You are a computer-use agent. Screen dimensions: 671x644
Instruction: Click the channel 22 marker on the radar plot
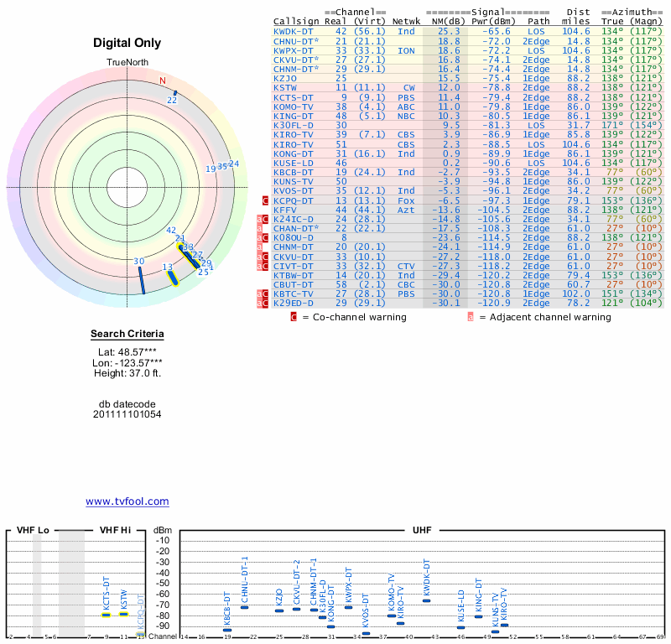(x=175, y=93)
